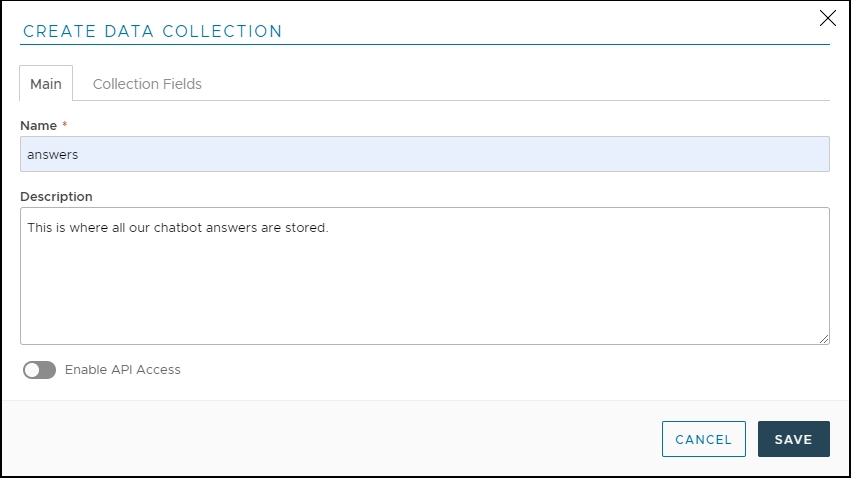The image size is (851, 478).
Task: Cancel creating the data collection
Action: [703, 439]
